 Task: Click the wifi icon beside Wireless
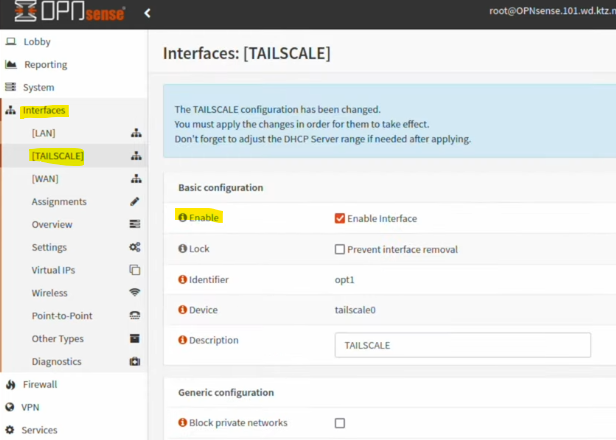(x=135, y=292)
